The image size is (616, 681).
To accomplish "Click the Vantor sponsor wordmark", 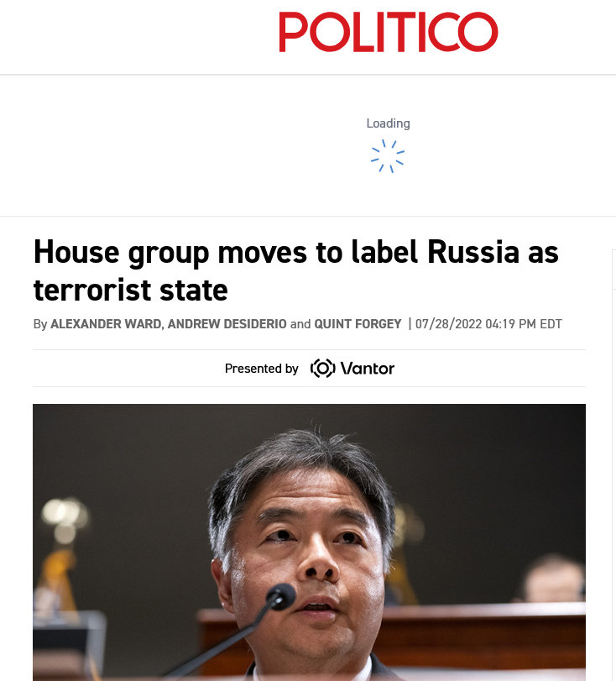I will click(368, 369).
